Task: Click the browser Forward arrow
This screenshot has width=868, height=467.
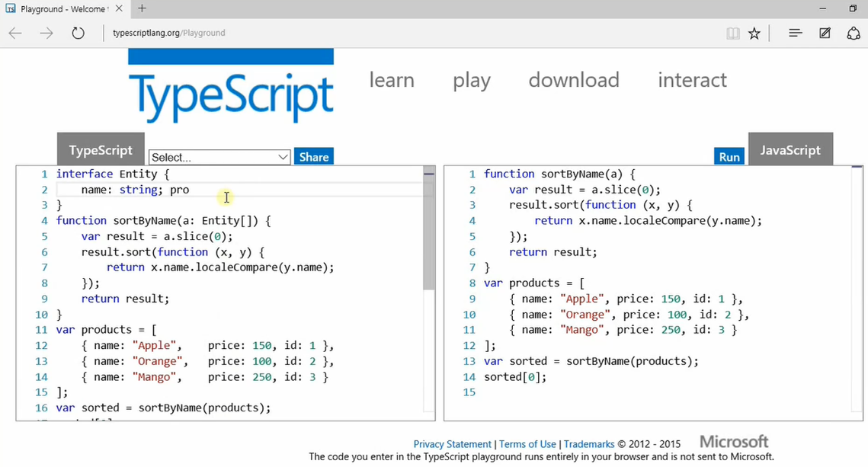Action: [x=46, y=34]
